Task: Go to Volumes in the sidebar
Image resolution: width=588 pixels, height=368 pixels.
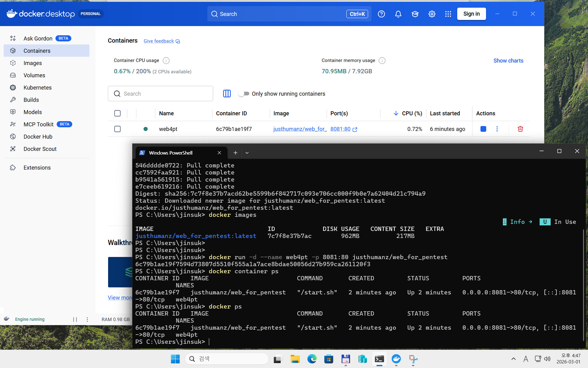Action: click(x=47, y=75)
